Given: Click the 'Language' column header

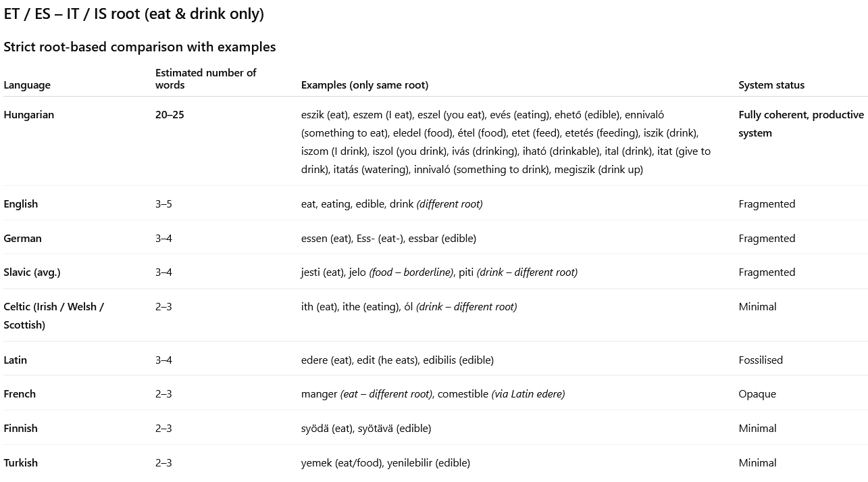Looking at the screenshot, I should (x=27, y=85).
